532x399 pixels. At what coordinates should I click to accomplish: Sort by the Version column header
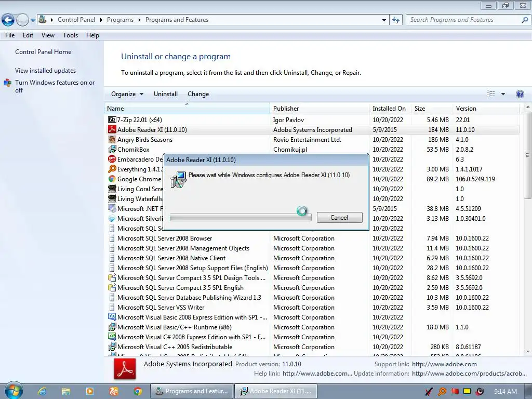click(486, 109)
